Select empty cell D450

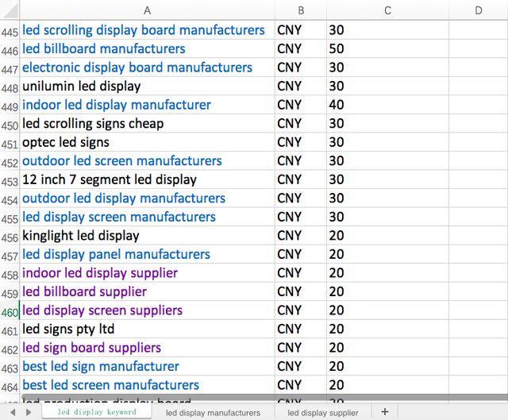[479, 124]
